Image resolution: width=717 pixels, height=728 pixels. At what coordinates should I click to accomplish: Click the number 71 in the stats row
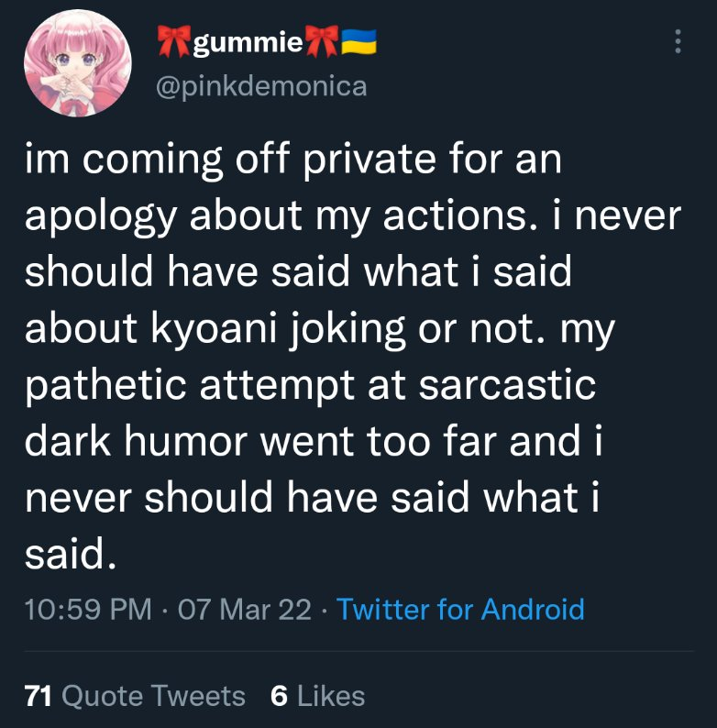38,696
